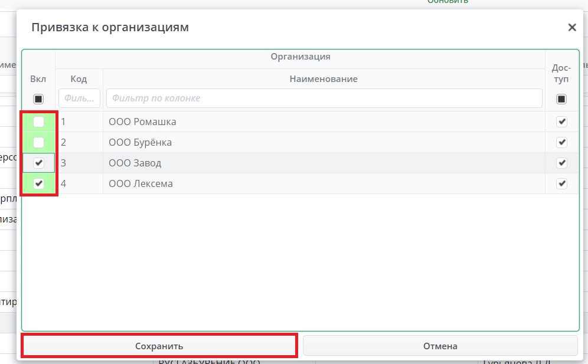Disable Доступ checkbox for ООО Ромашка
This screenshot has width=588, height=364.
561,122
